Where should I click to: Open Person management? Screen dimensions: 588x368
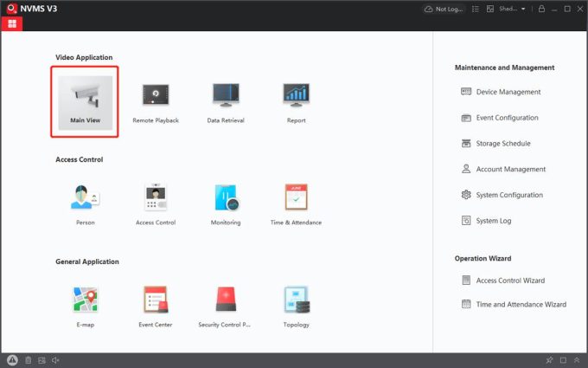coord(85,203)
